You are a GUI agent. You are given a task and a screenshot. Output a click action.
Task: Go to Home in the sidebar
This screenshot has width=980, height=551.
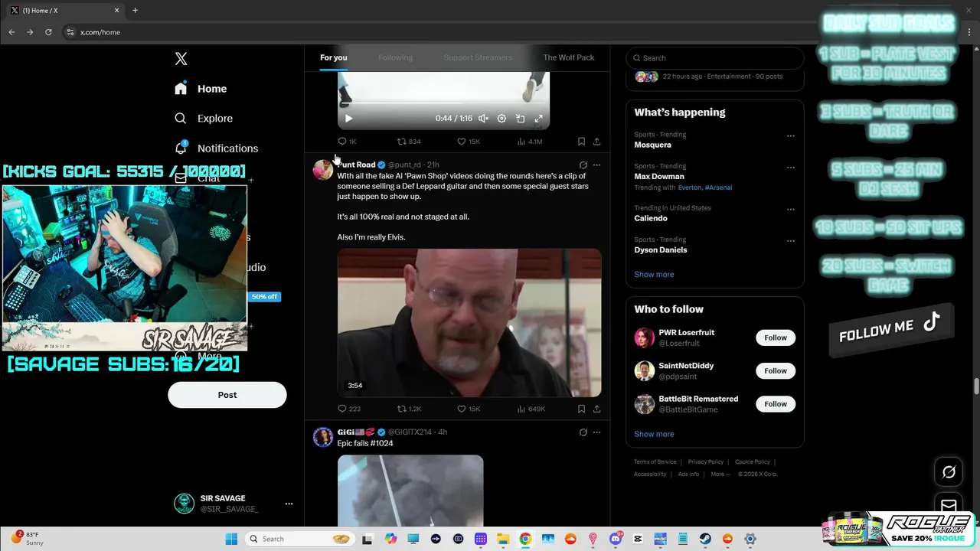(201, 89)
